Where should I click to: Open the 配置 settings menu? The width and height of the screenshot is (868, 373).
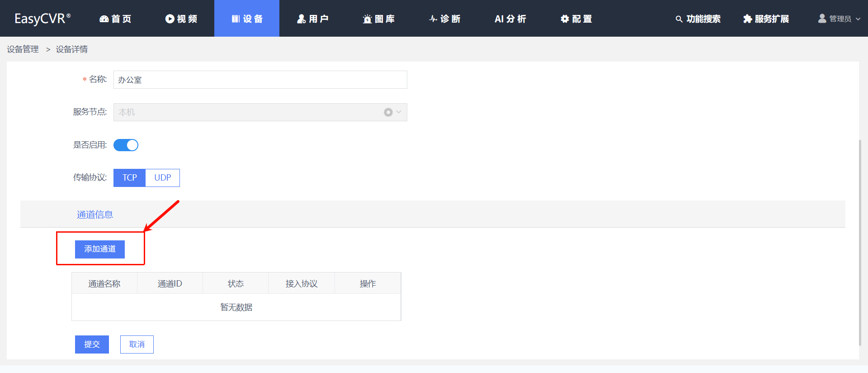point(576,19)
